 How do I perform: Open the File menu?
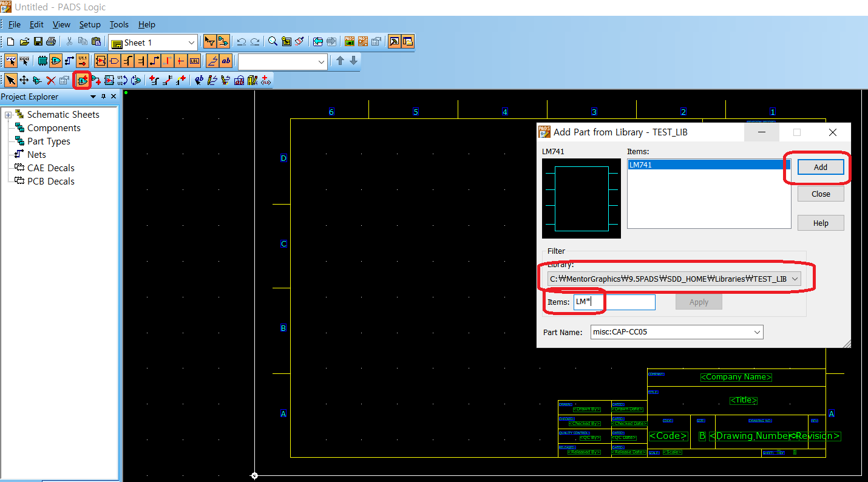(x=15, y=24)
